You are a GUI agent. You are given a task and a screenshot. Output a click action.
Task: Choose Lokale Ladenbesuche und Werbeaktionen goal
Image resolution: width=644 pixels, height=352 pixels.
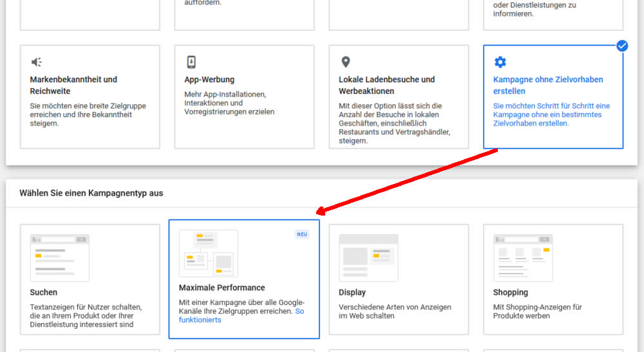pyautogui.click(x=386, y=86)
